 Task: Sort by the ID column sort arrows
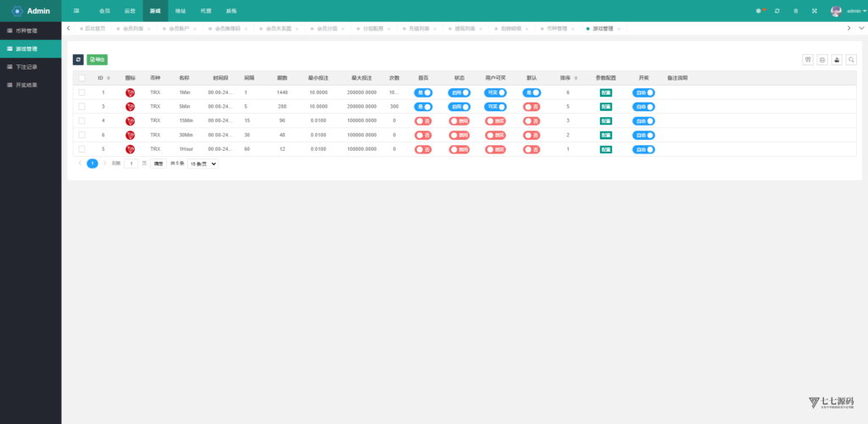[108, 78]
